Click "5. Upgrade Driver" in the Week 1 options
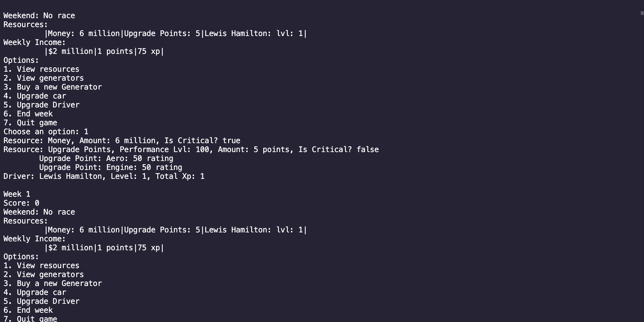 click(41, 301)
